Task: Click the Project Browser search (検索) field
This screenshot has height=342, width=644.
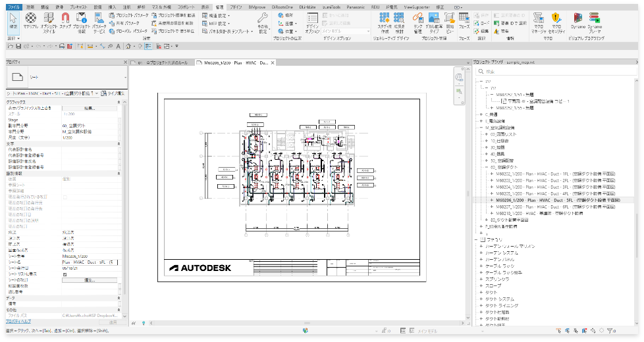Action: click(556, 71)
